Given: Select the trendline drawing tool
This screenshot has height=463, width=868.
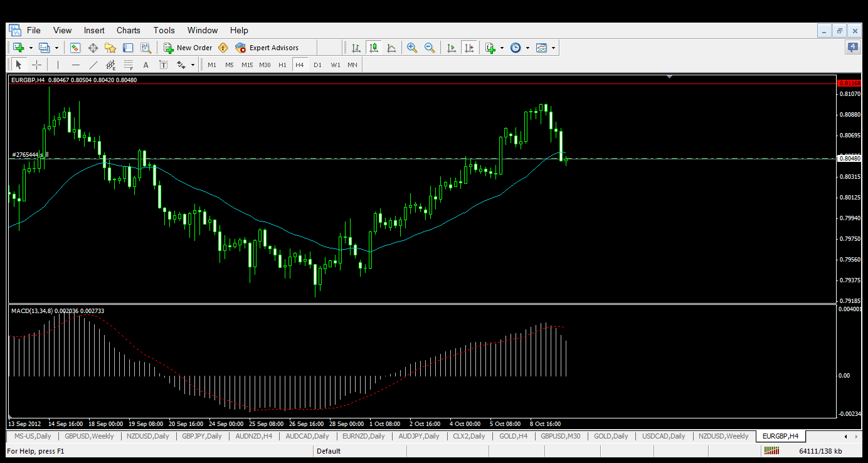Looking at the screenshot, I should 93,65.
